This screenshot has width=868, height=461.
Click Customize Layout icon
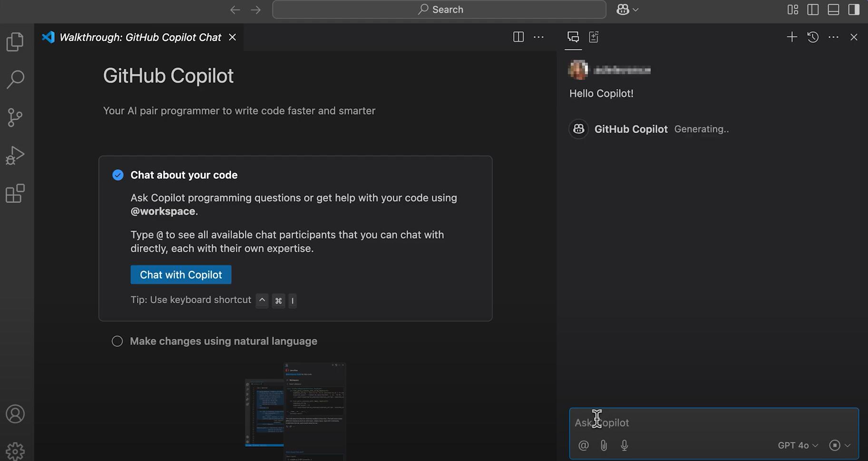(793, 10)
